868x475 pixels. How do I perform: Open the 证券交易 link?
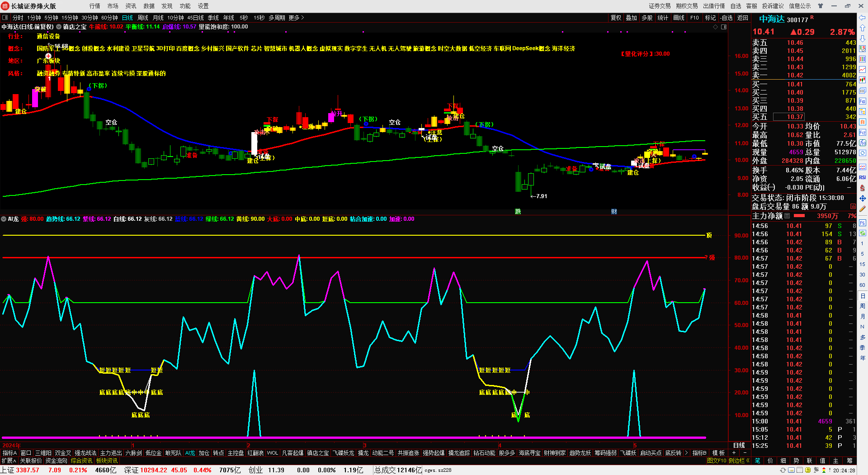[660, 6]
